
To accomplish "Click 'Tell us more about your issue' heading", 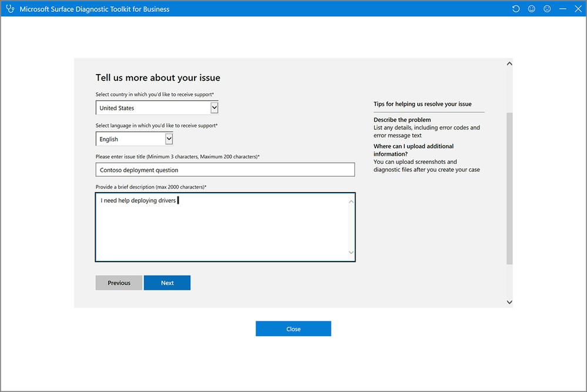I will [x=157, y=78].
